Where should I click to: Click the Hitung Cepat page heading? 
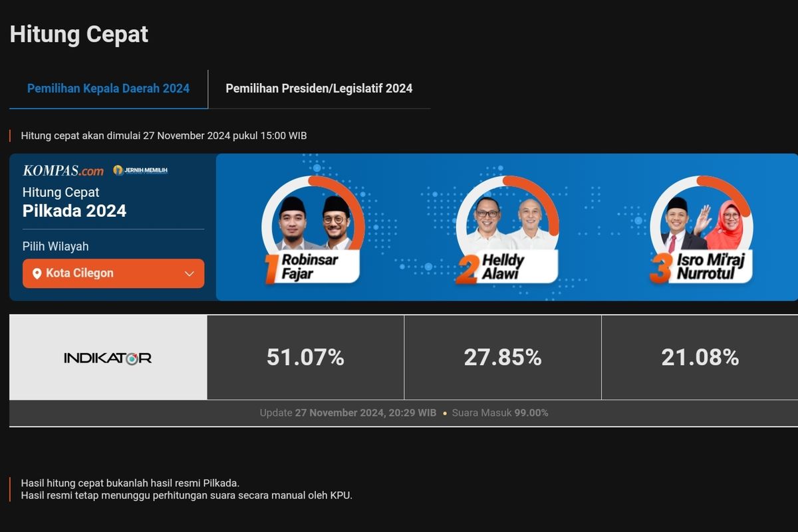(79, 34)
